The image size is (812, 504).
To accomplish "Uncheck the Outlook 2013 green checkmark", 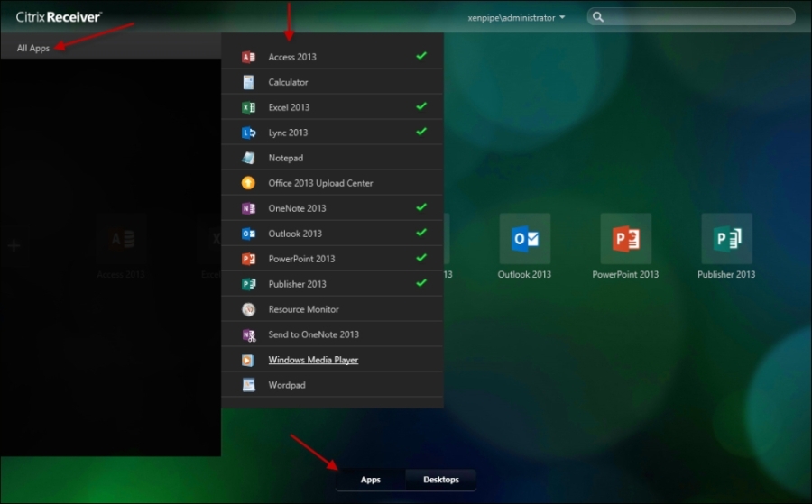I will [421, 233].
